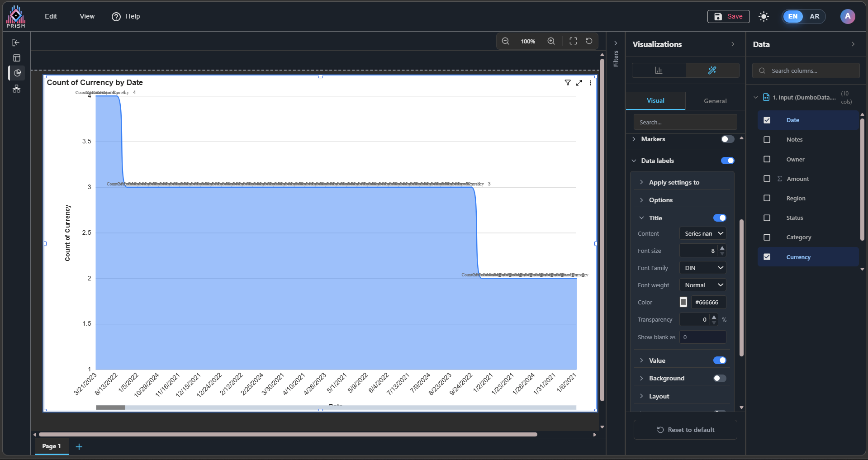Click the reset view rotate icon
Image resolution: width=868 pixels, height=460 pixels.
[x=589, y=41]
